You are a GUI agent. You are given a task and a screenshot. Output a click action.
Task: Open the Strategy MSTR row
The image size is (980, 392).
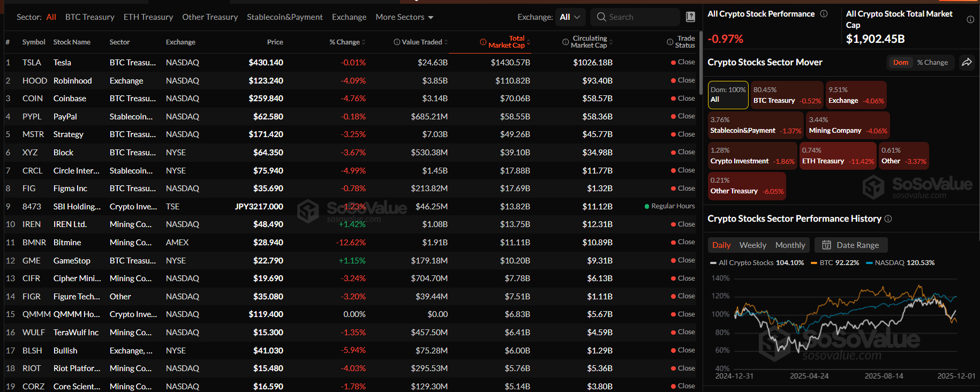(x=351, y=134)
